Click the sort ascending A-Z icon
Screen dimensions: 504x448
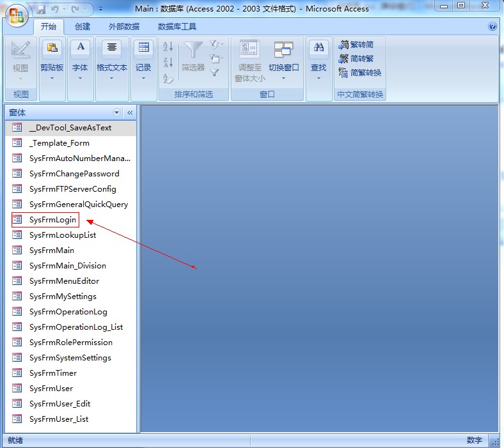point(168,47)
